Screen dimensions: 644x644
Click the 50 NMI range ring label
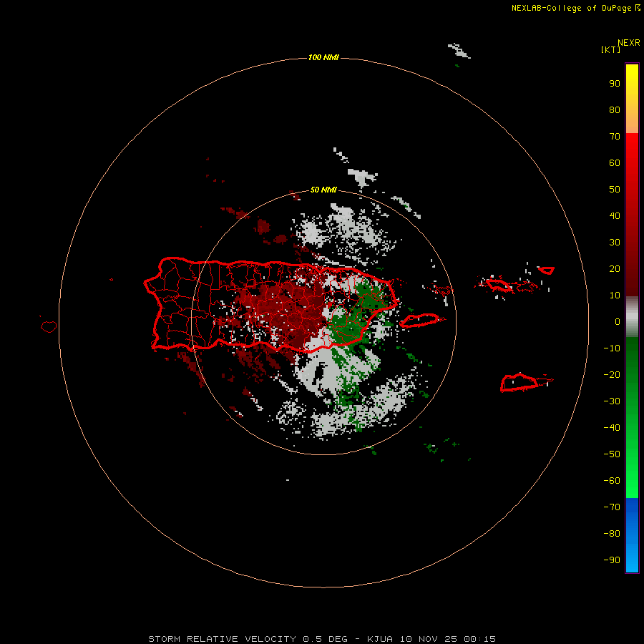pyautogui.click(x=323, y=190)
